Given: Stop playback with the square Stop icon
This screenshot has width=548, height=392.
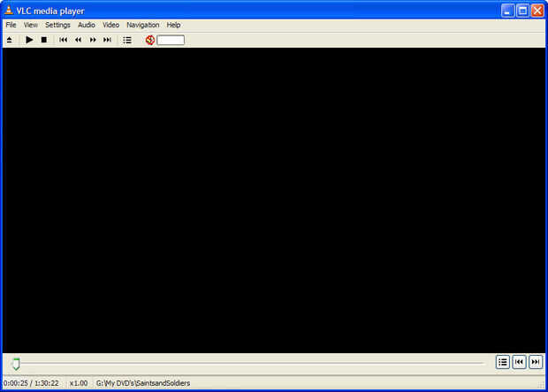Looking at the screenshot, I should tap(43, 40).
